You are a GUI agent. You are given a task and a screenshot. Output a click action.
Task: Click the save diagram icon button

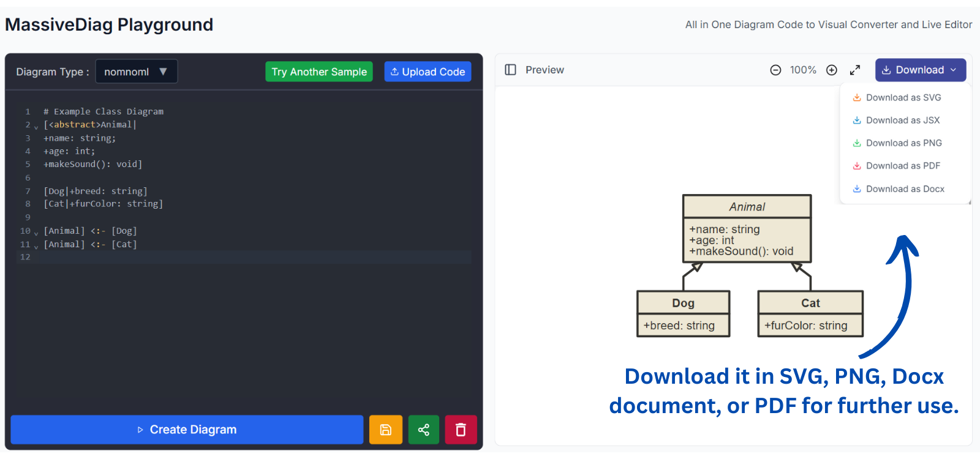pyautogui.click(x=385, y=430)
